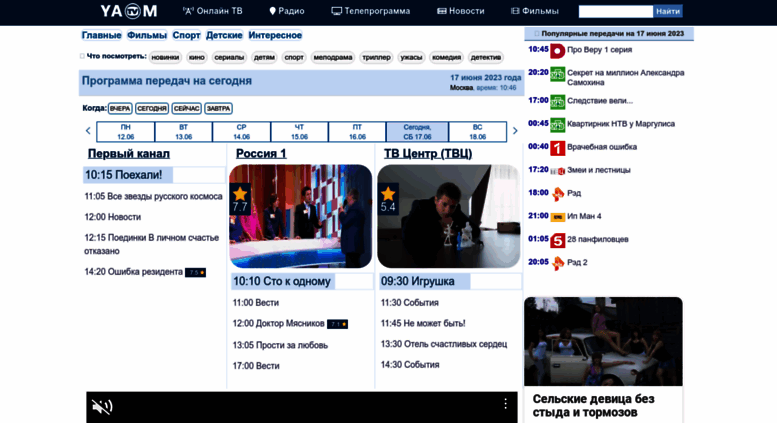Screen dimensions: 777x423
Task: Switch to the Интересное category
Action: click(275, 35)
